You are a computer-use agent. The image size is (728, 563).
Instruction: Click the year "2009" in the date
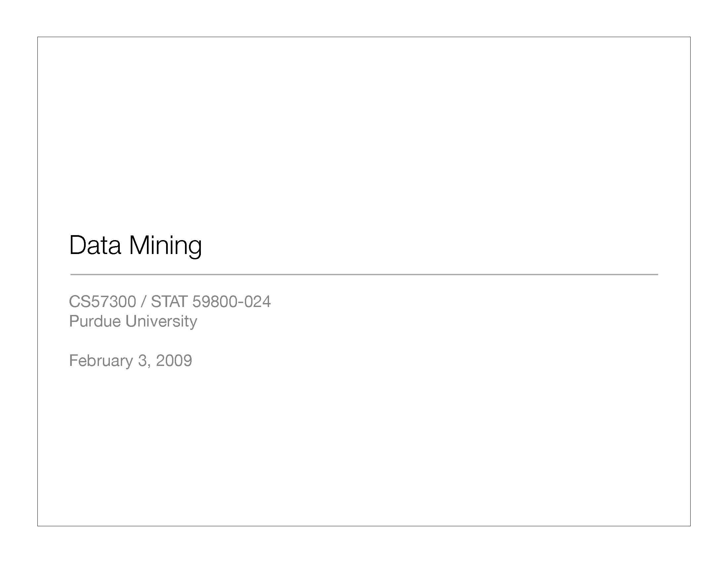coord(174,361)
